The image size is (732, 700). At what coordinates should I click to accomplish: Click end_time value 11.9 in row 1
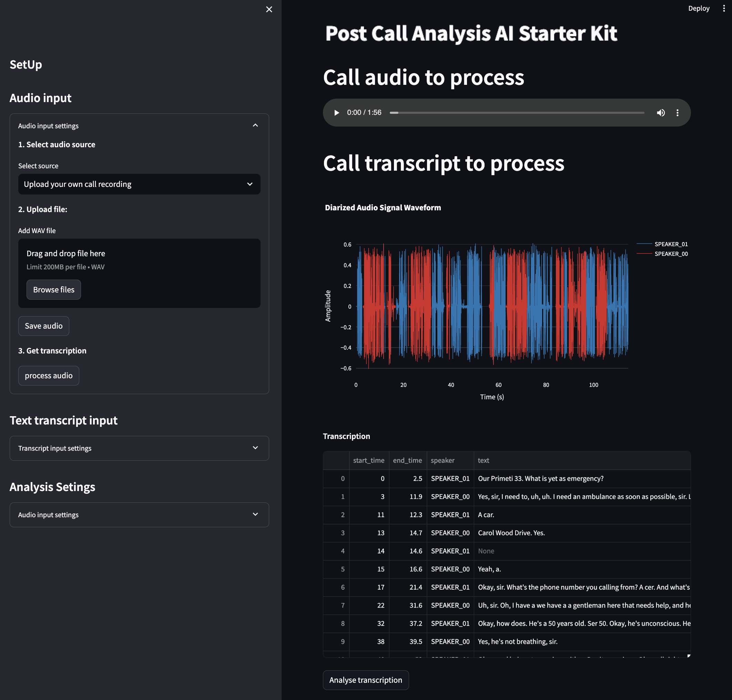(408, 497)
